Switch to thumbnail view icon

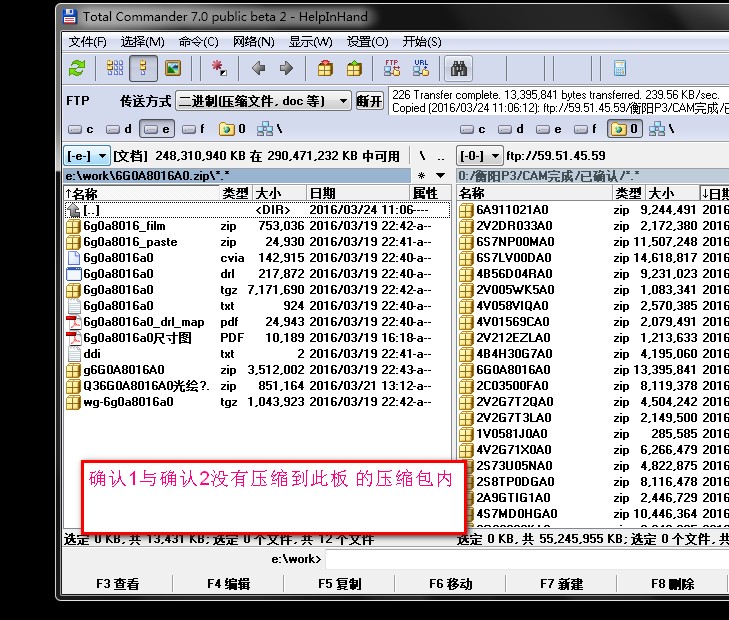click(x=172, y=68)
